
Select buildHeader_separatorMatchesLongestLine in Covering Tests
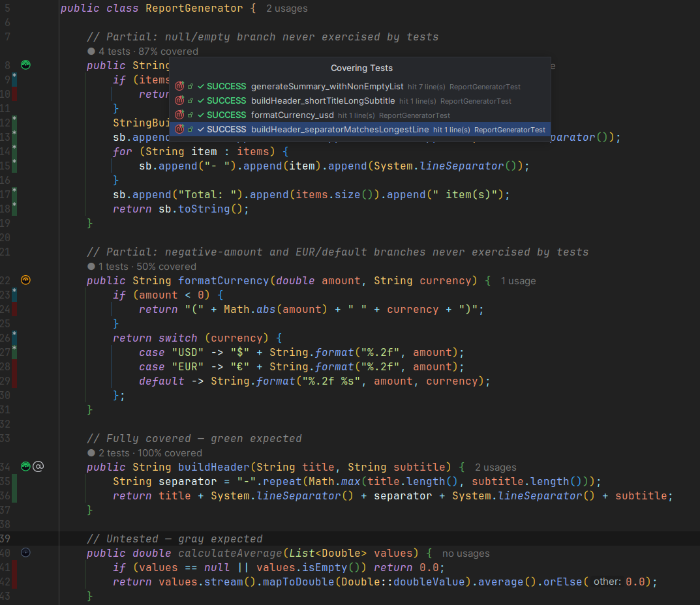click(360, 129)
